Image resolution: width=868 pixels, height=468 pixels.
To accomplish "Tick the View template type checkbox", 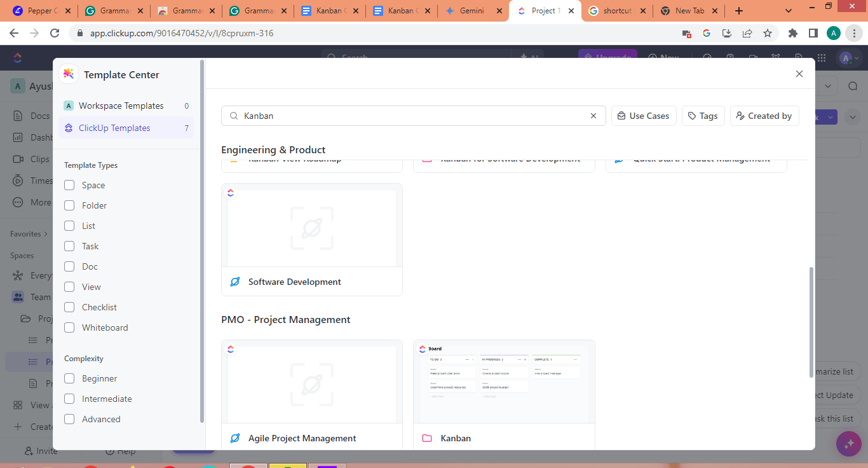I will pos(69,287).
